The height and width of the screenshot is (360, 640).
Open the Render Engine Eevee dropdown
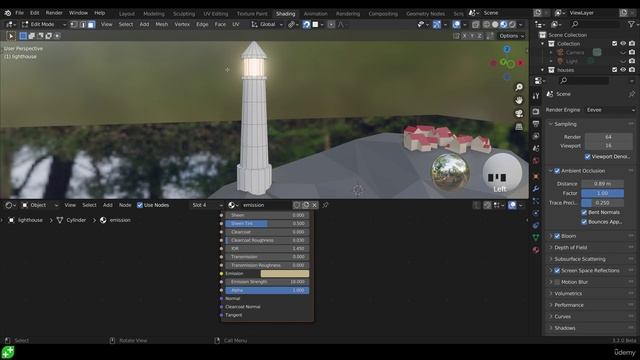(610, 110)
